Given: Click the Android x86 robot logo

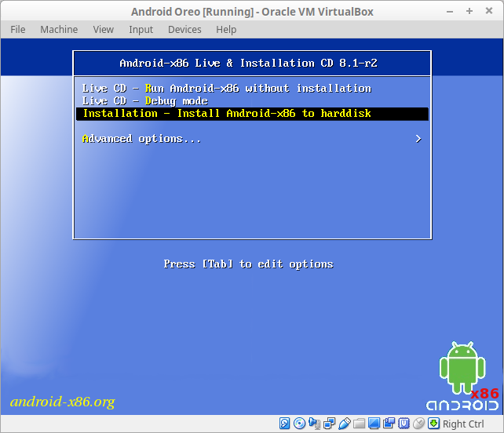Looking at the screenshot, I should [x=462, y=376].
